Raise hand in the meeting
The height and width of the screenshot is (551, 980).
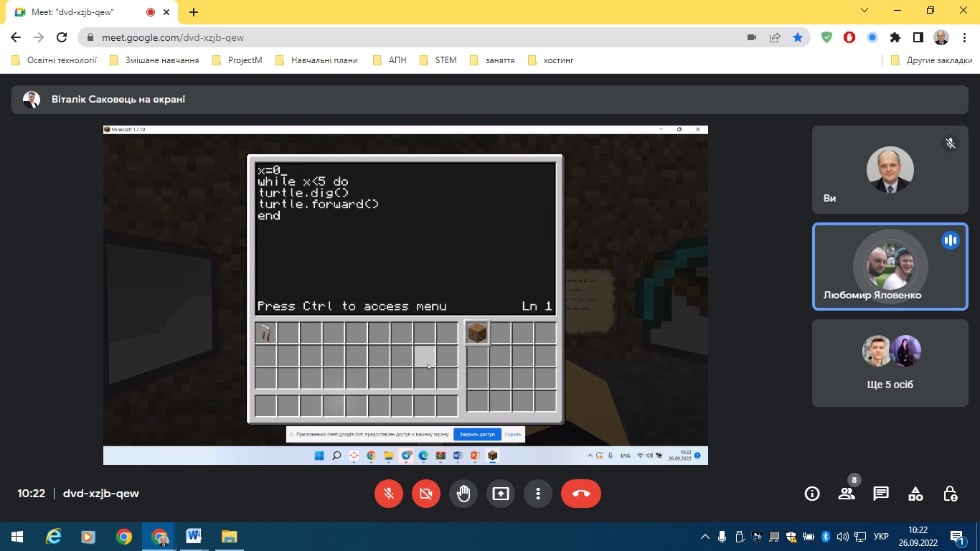pyautogui.click(x=463, y=494)
